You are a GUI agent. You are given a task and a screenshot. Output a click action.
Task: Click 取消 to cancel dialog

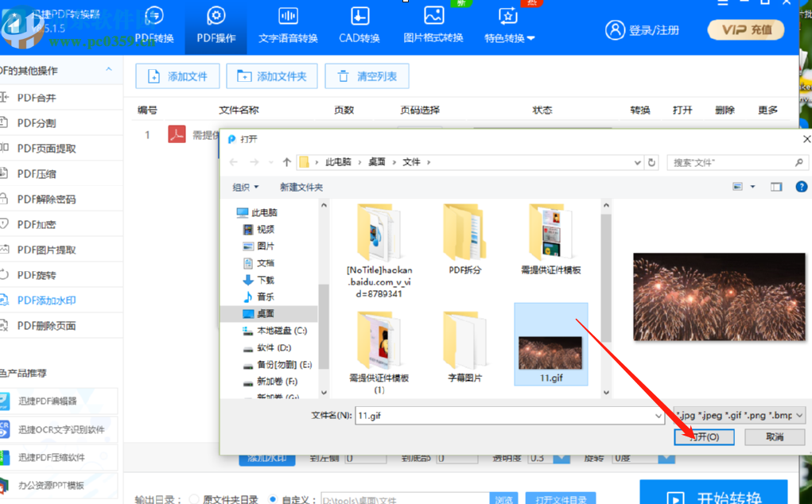click(x=775, y=437)
